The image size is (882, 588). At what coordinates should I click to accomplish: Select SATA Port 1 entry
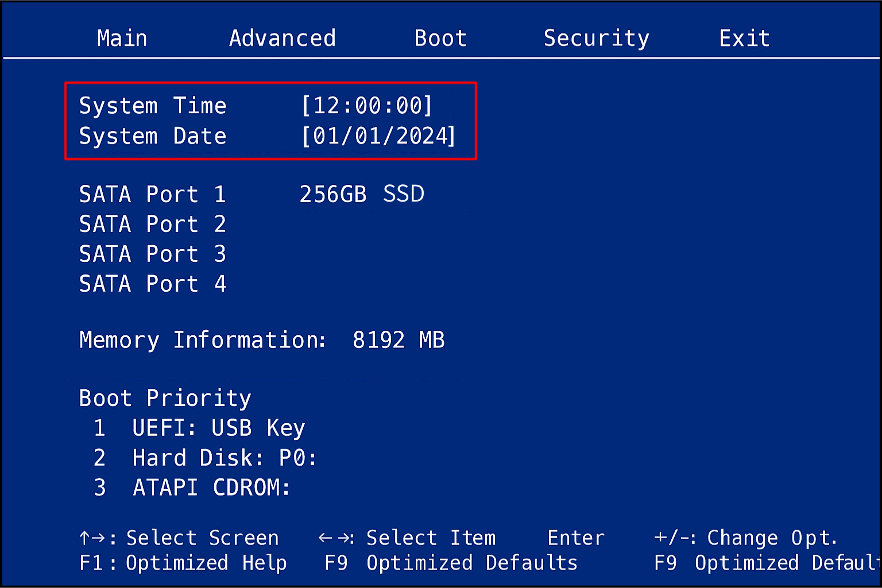[152, 195]
